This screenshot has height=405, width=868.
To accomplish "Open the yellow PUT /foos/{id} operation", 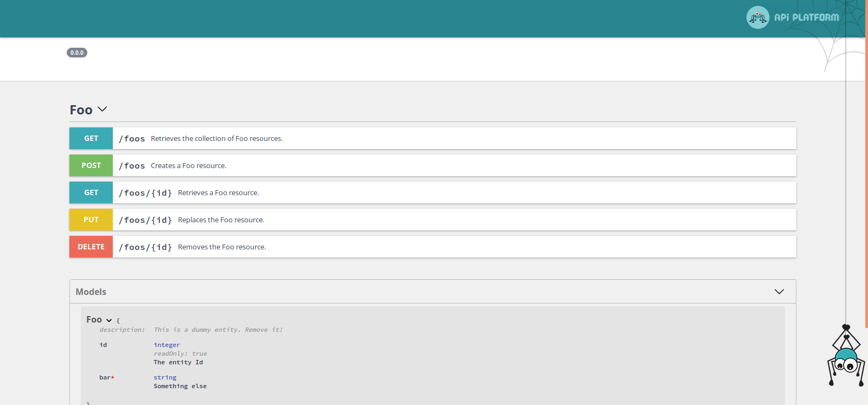I will (91, 220).
